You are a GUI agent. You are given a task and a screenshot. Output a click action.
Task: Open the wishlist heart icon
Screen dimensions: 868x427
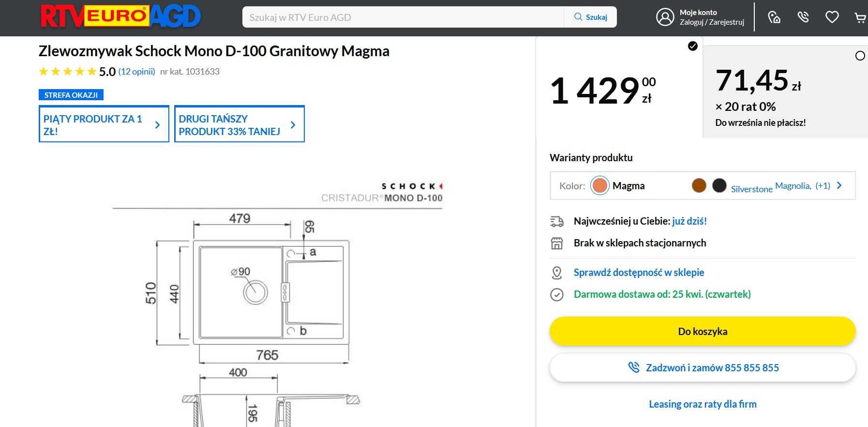click(832, 17)
